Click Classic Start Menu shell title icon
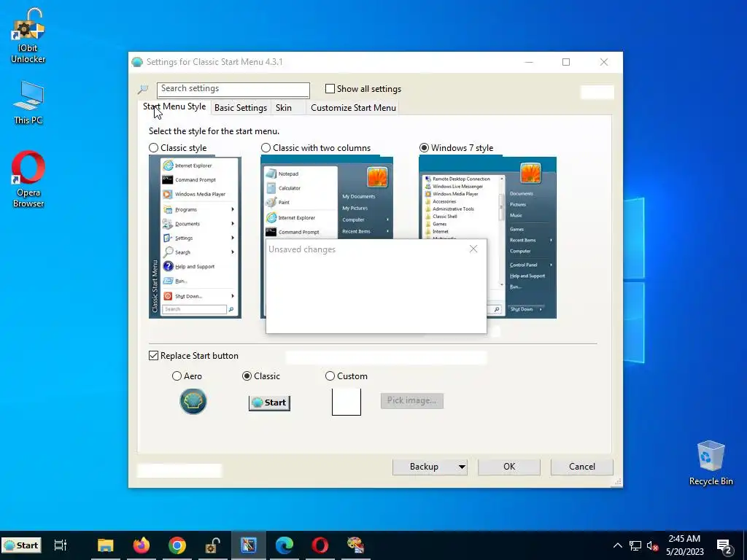This screenshot has height=560, width=747. (137, 63)
